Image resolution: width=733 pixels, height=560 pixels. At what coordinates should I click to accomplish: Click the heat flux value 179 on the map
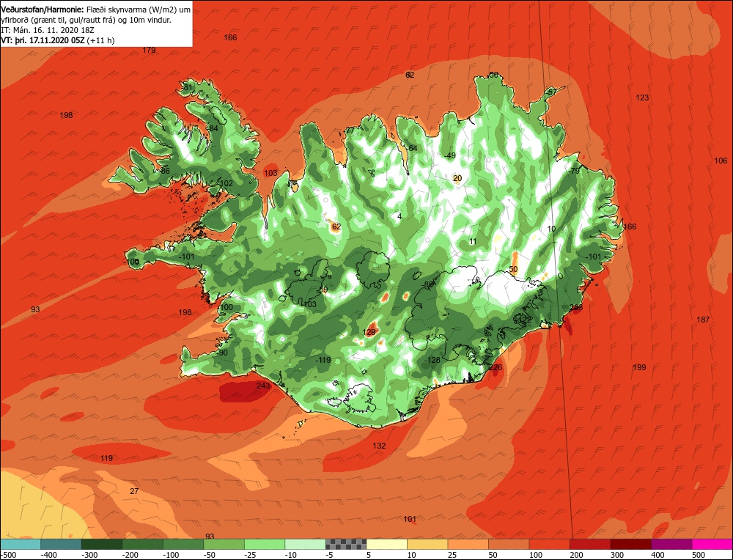(149, 50)
